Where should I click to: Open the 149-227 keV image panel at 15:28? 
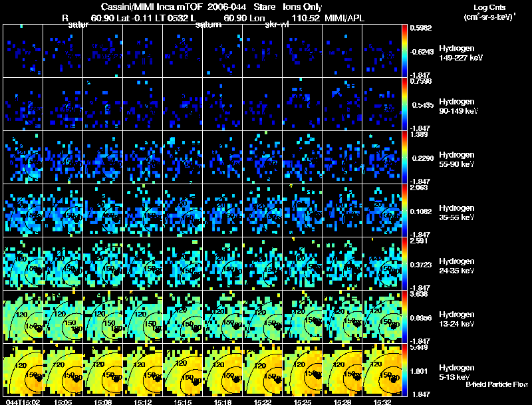point(342,51)
